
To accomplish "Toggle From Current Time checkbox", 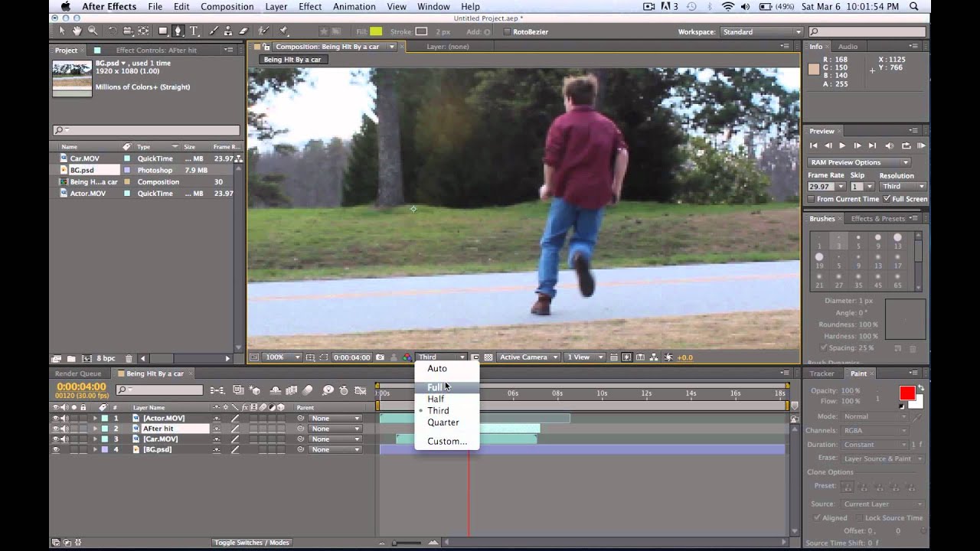I will pos(812,199).
